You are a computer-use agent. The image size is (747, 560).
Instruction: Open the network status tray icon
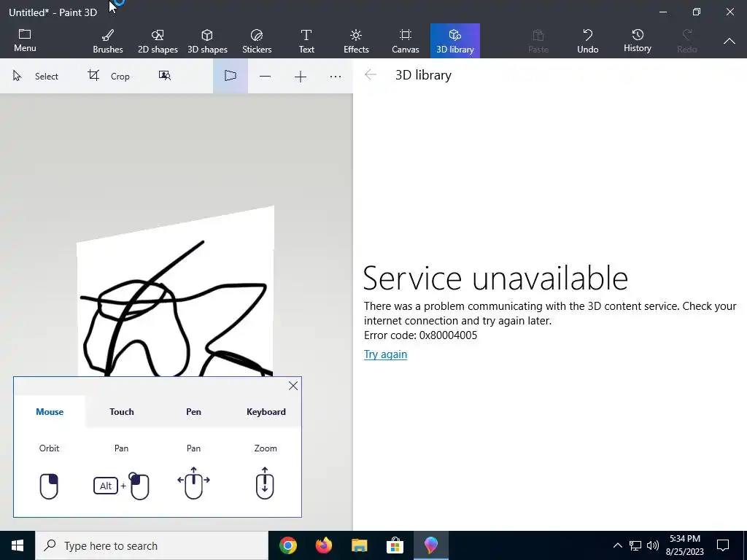635,545
